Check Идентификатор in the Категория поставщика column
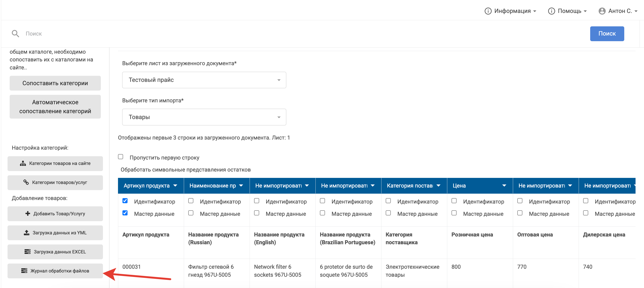This screenshot has height=288, width=644. coord(388,201)
